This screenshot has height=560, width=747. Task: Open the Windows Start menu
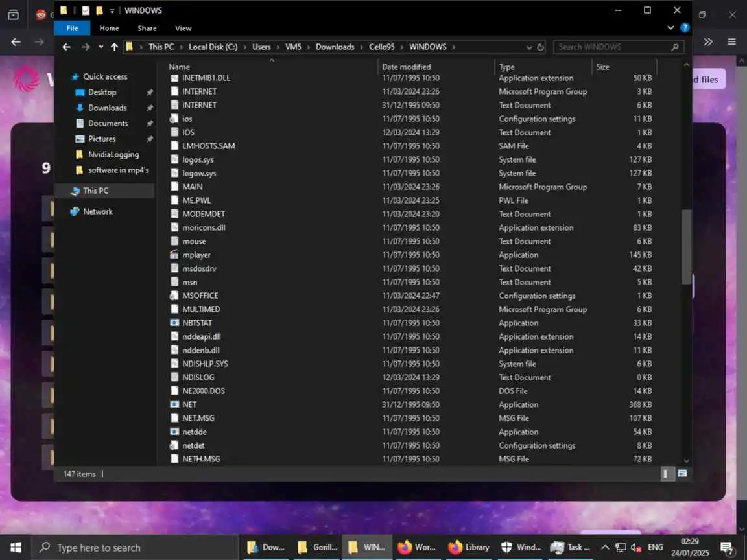tap(16, 548)
